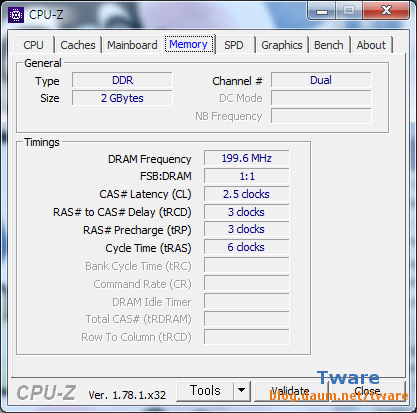
Task: Click the RAS# to CAS# Delay (tRCD) label
Action: coord(122,212)
